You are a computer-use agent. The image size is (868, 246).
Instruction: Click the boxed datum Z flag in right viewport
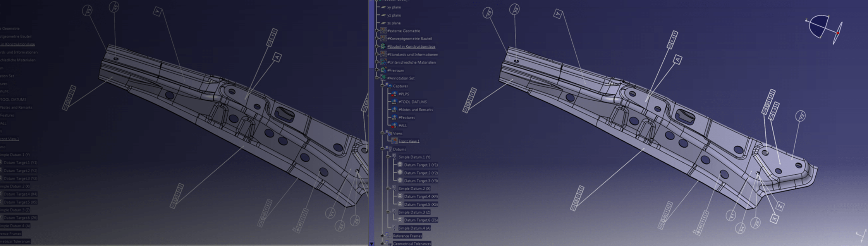(x=780, y=206)
